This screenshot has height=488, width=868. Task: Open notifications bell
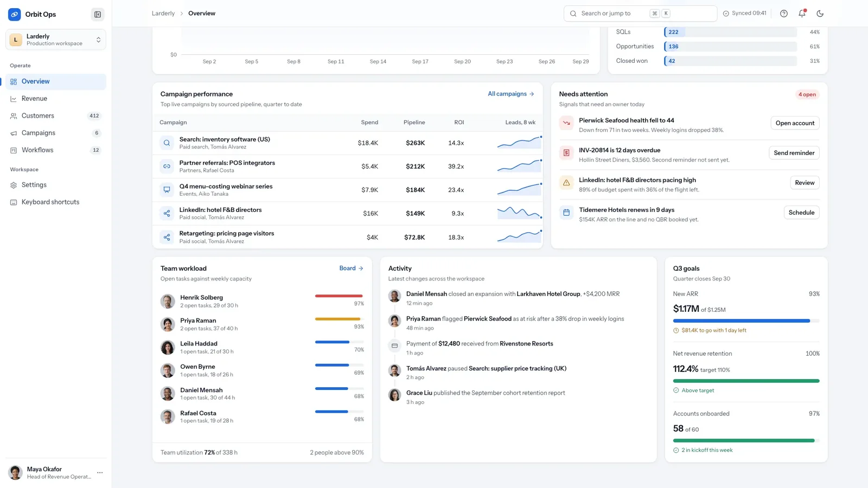pyautogui.click(x=802, y=14)
